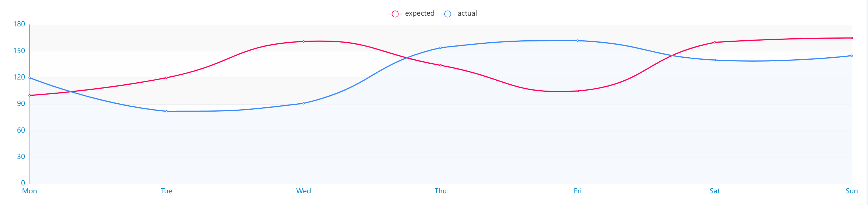Click the 150 value on y-axis
Screen dimensions: 868x205
tap(19, 51)
